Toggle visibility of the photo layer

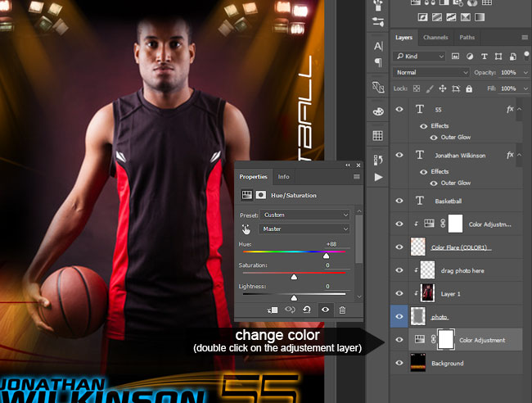[x=399, y=316]
